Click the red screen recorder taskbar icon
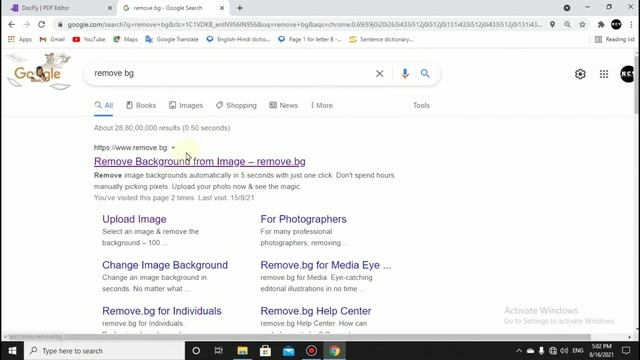The height and width of the screenshot is (360, 640). pyautogui.click(x=311, y=351)
